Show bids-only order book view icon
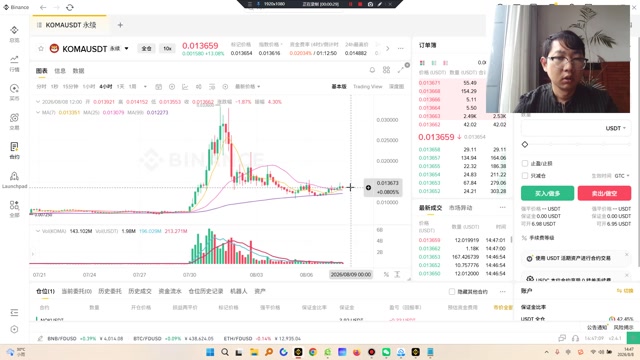This screenshot has height=360, width=640. point(434,63)
